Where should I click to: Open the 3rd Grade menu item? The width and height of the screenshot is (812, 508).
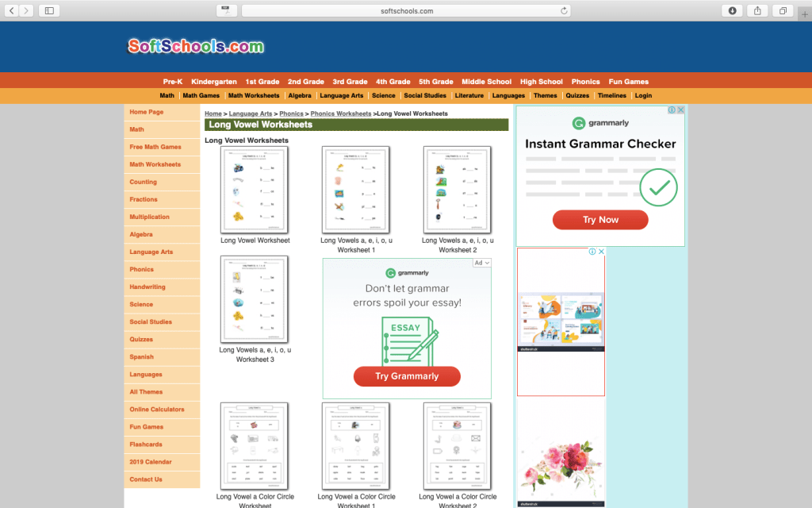(350, 82)
